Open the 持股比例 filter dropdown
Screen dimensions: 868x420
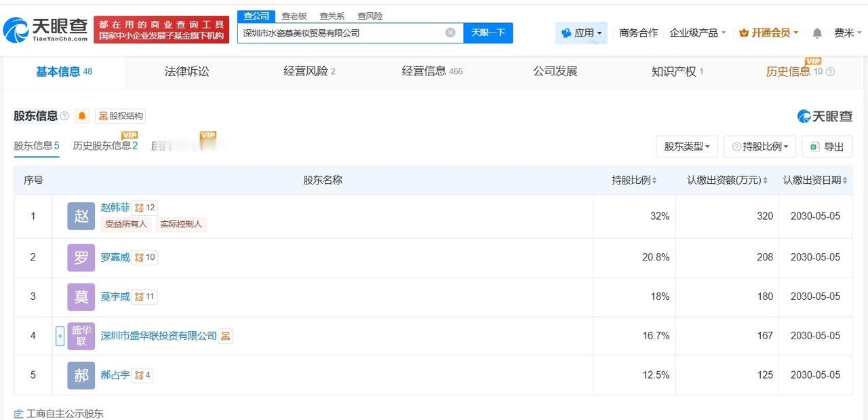coord(759,147)
